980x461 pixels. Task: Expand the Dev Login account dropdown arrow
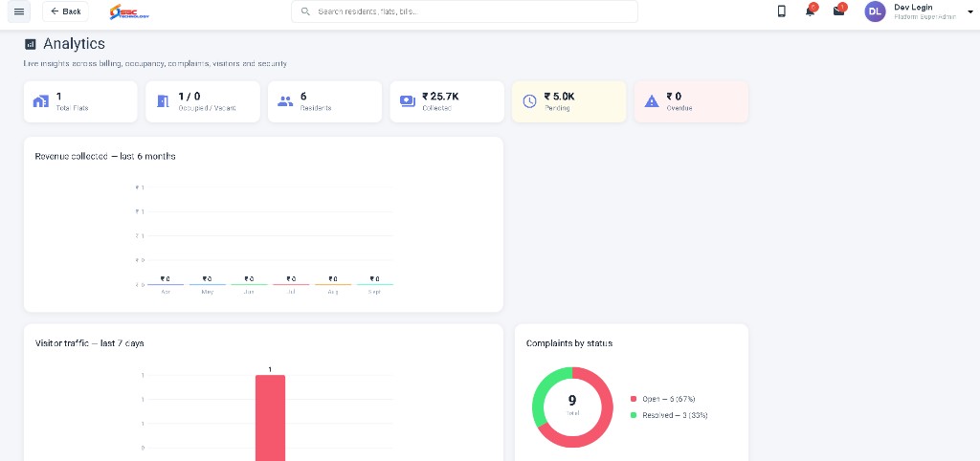(x=970, y=11)
